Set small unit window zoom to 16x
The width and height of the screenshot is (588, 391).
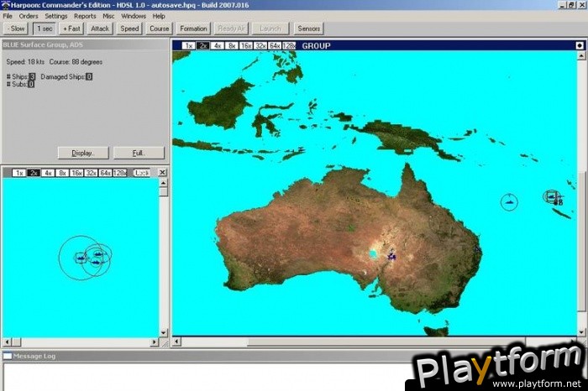click(x=76, y=173)
